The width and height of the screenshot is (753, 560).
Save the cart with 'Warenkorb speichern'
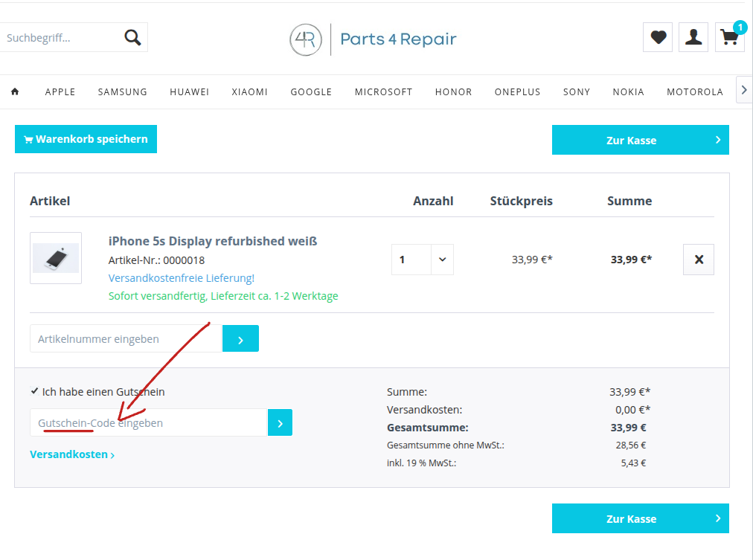click(86, 138)
